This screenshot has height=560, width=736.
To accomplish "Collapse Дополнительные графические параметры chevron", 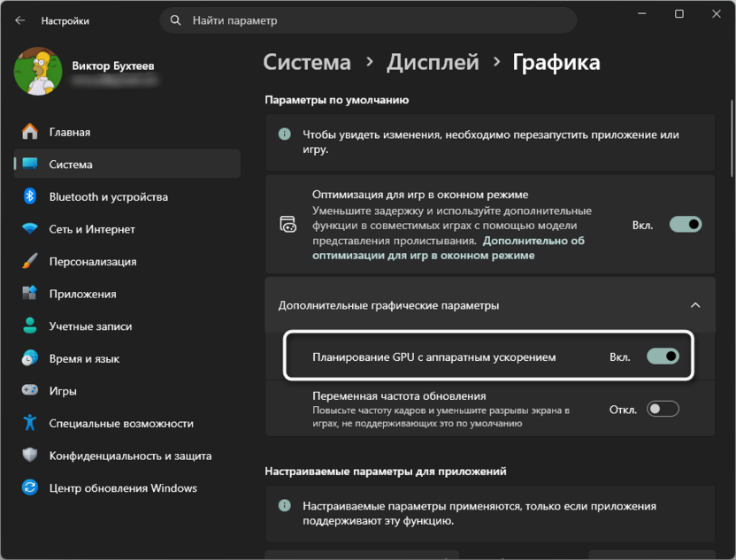I will coord(695,305).
